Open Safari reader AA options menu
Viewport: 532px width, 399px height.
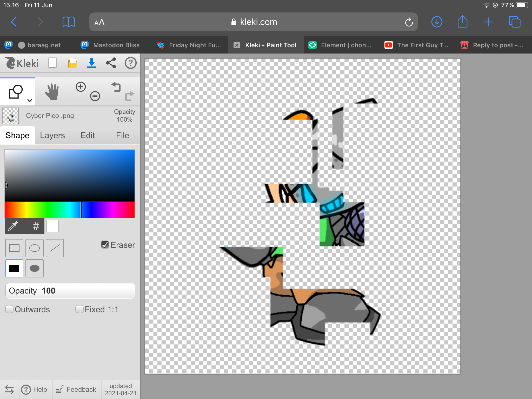pos(99,22)
